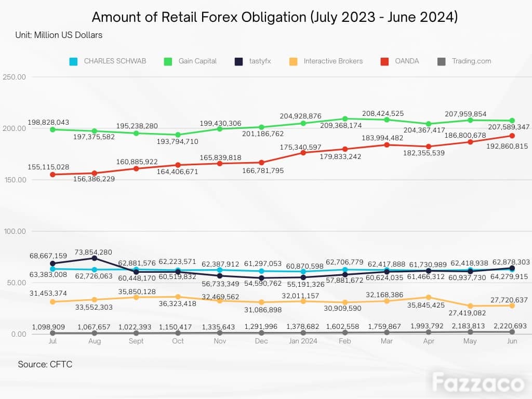Click the gray Trading.com legend swatch

pos(442,61)
